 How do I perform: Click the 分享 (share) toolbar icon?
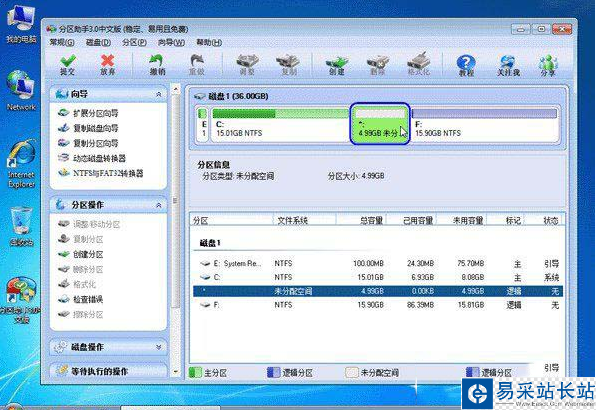548,65
